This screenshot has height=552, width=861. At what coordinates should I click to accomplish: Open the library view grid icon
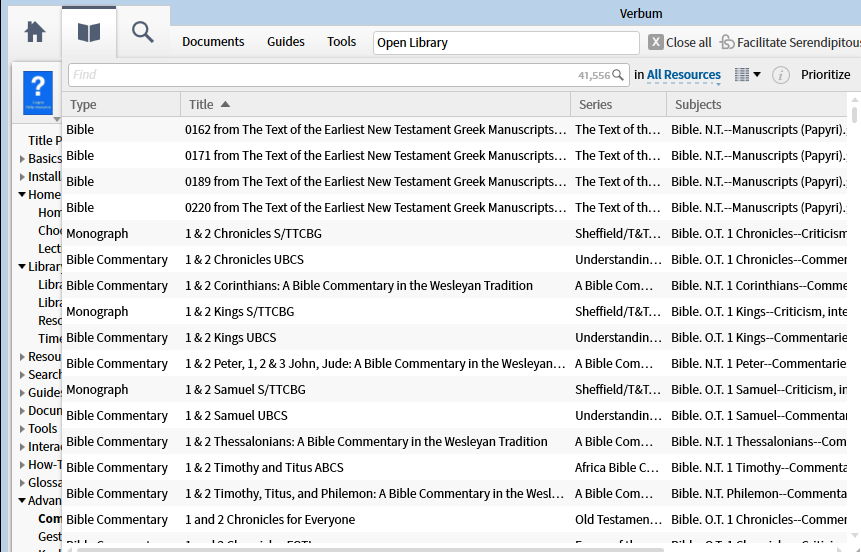click(x=742, y=75)
